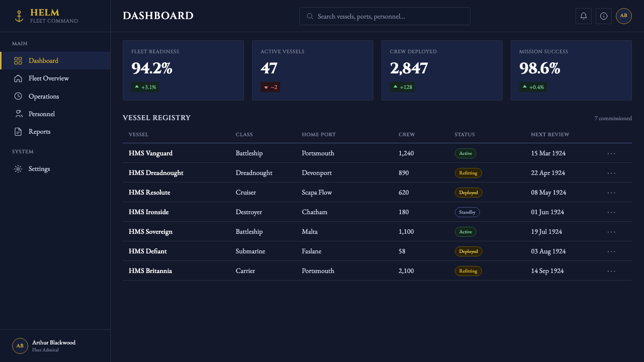The width and height of the screenshot is (644, 362).
Task: Navigate to Operations
Action: click(x=55, y=96)
